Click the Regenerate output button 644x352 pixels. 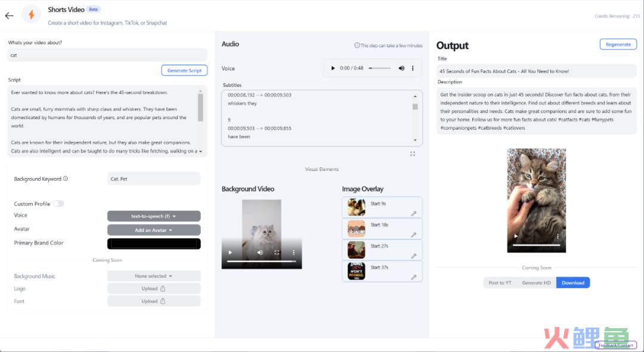click(x=618, y=44)
